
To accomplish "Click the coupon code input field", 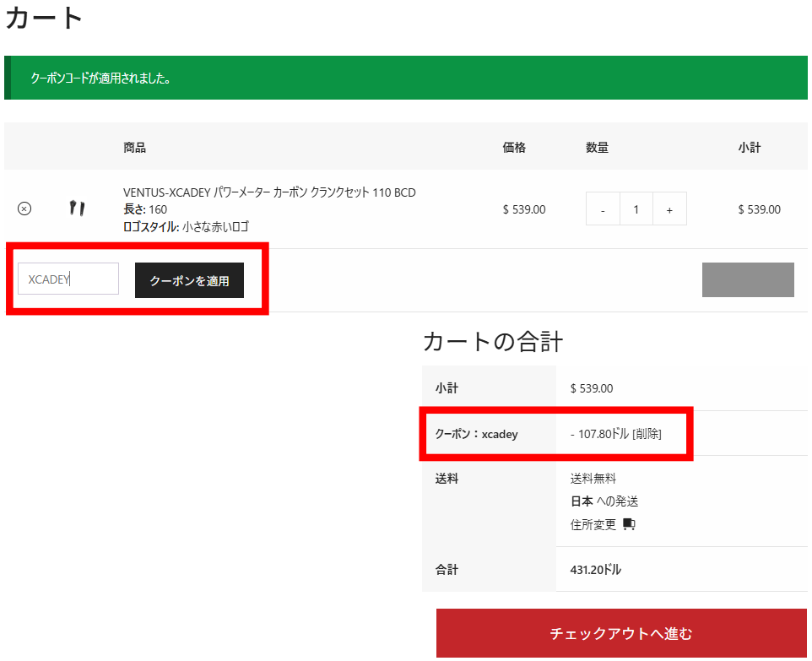I will coord(68,279).
